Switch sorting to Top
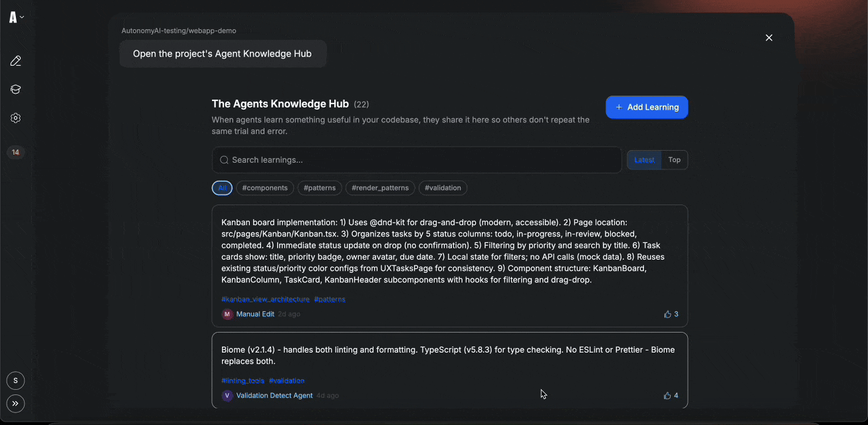 (675, 160)
